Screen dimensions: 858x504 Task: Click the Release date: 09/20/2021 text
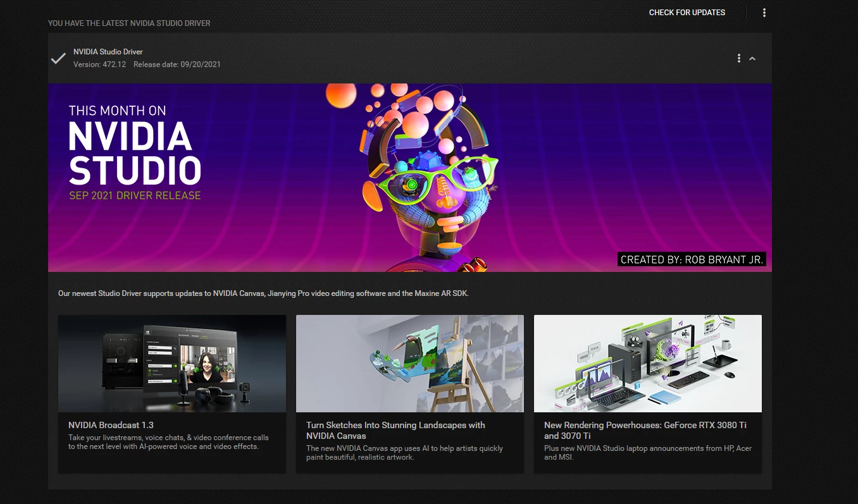pyautogui.click(x=177, y=65)
